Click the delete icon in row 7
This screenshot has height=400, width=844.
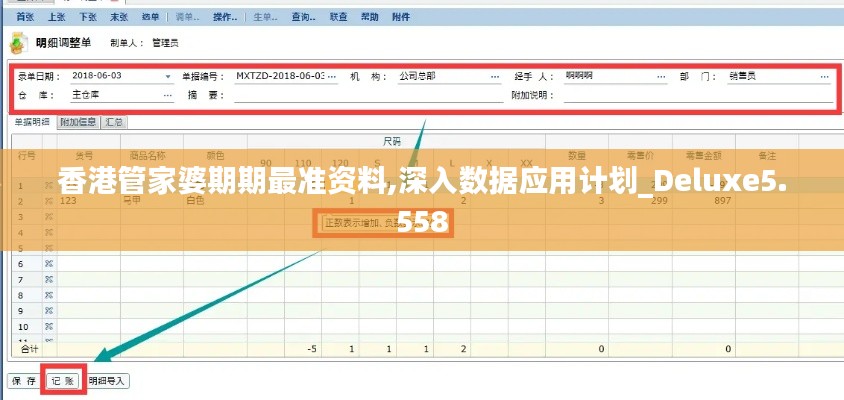pos(49,279)
